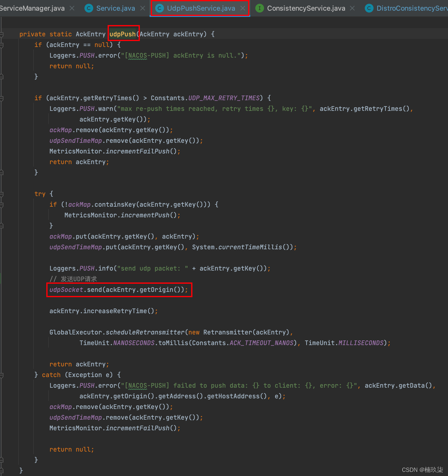Image resolution: width=448 pixels, height=476 pixels.
Task: Switch to the Service.java tab
Action: 116,8
